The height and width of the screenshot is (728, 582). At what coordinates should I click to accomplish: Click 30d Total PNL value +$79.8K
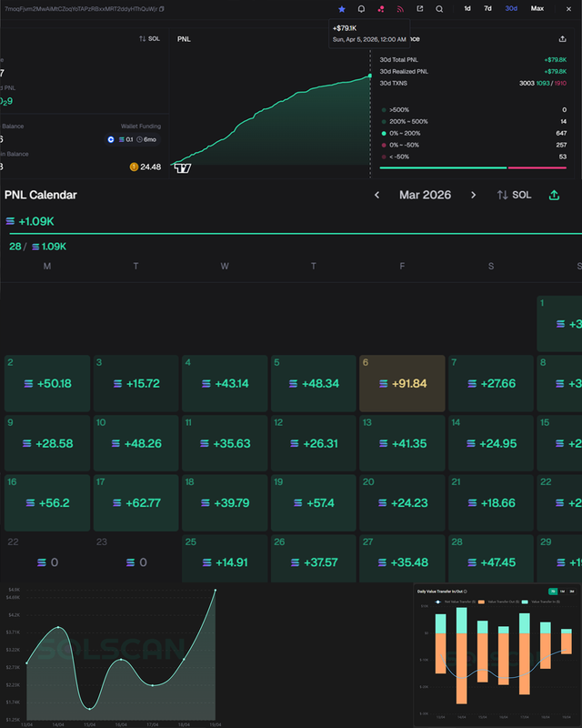pos(555,60)
